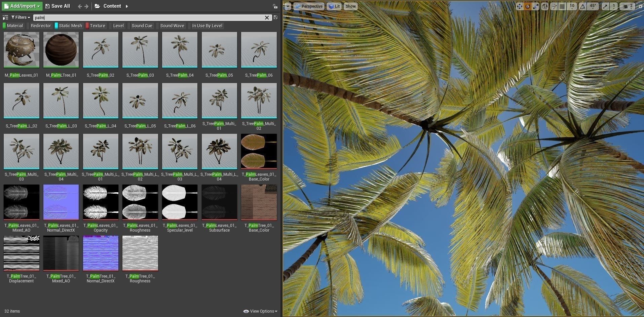Image resolution: width=644 pixels, height=317 pixels.
Task: Go forward with the history forward arrow
Action: [x=86, y=6]
